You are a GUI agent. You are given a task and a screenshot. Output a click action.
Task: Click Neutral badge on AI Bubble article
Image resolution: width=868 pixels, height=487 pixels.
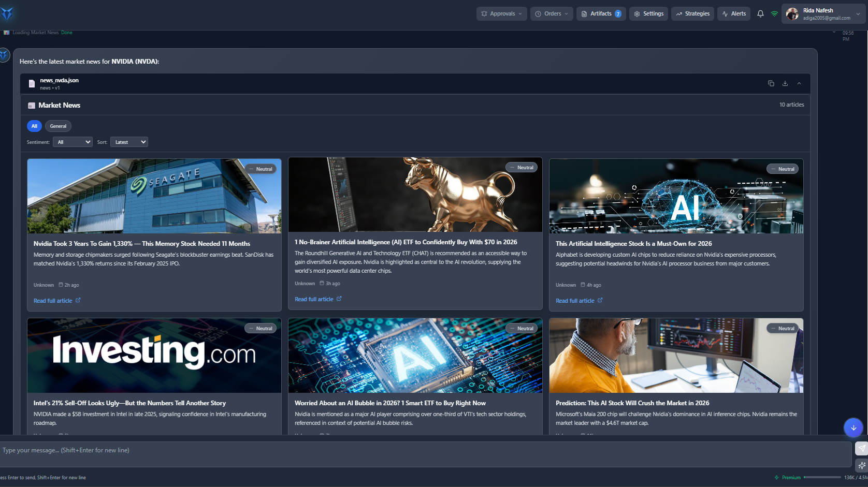coord(522,329)
